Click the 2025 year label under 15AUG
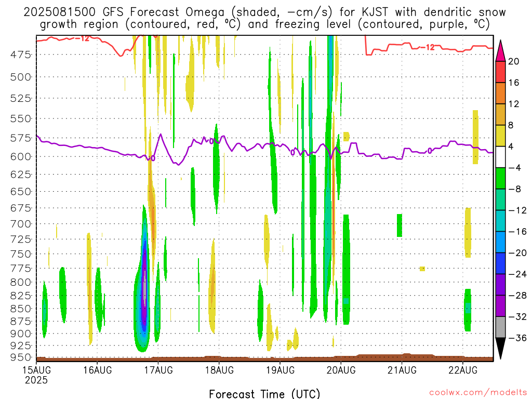The height and width of the screenshot is (399, 532). [36, 380]
